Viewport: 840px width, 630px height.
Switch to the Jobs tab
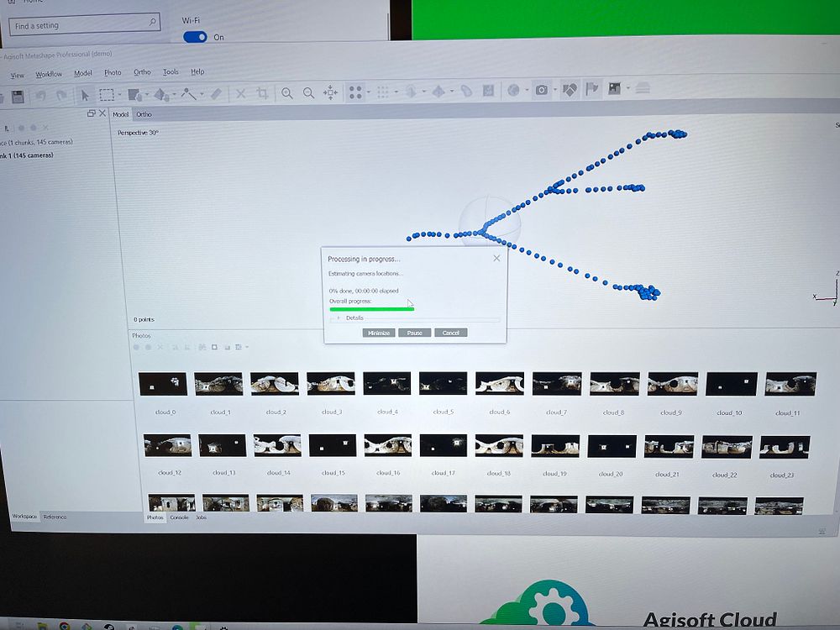(201, 517)
